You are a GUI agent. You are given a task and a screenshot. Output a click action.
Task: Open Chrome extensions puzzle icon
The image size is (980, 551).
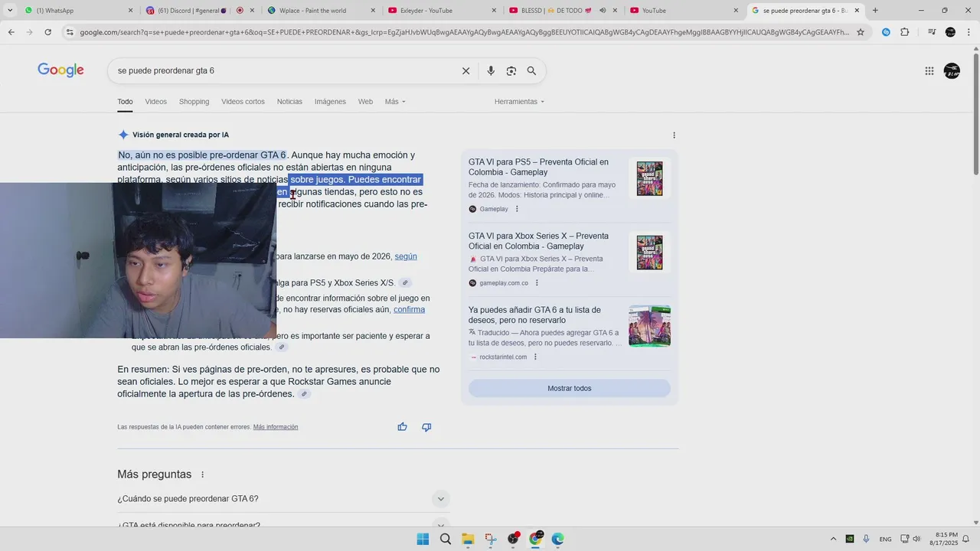(x=905, y=32)
